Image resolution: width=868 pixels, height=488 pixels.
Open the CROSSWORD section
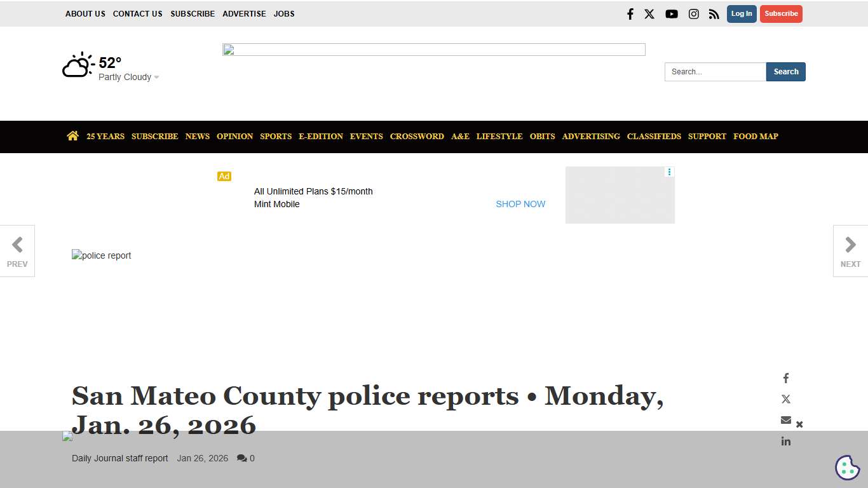tap(417, 136)
